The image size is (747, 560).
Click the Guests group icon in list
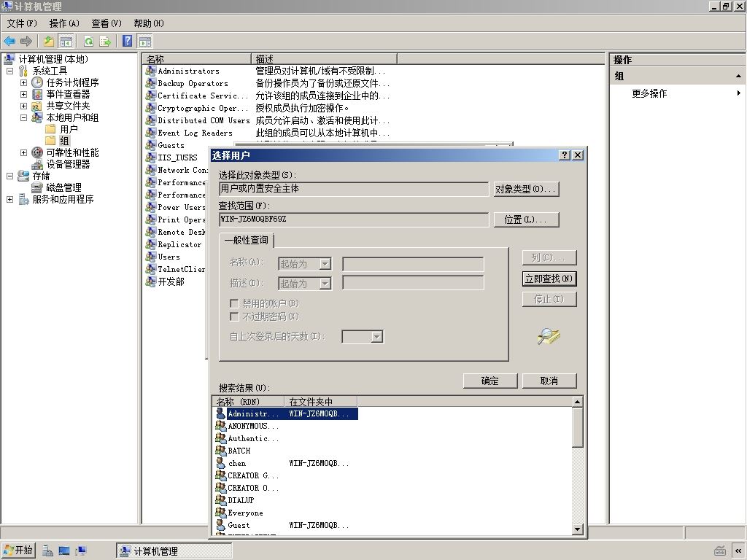click(150, 145)
